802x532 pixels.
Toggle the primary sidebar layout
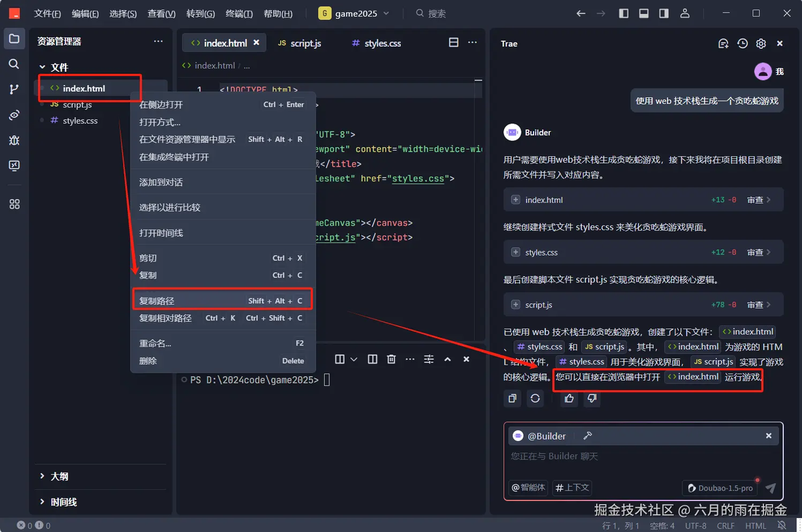coord(623,13)
